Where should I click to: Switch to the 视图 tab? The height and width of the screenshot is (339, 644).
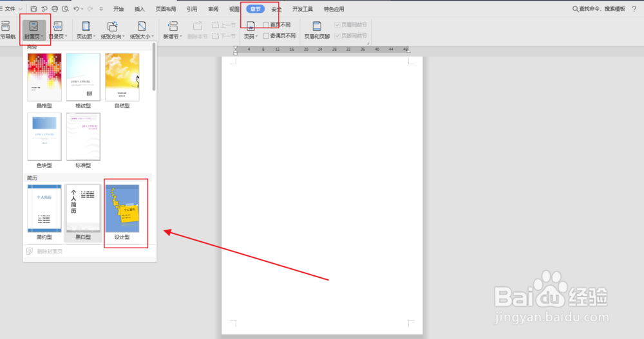click(x=234, y=9)
